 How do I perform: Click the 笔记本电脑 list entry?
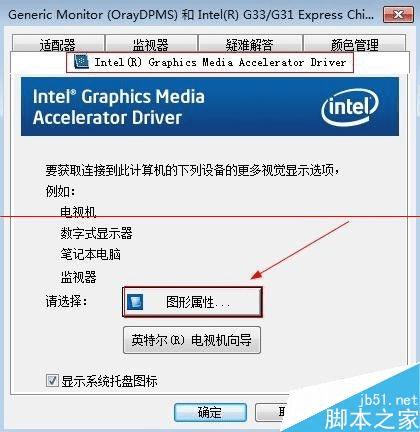click(x=91, y=254)
